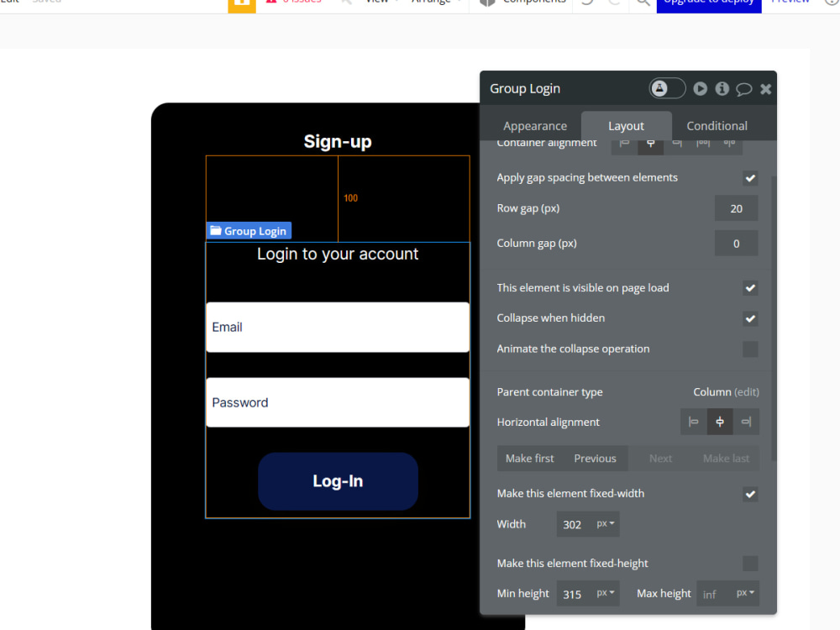Click the Row gap value field
This screenshot has width=840, height=630.
tap(736, 208)
